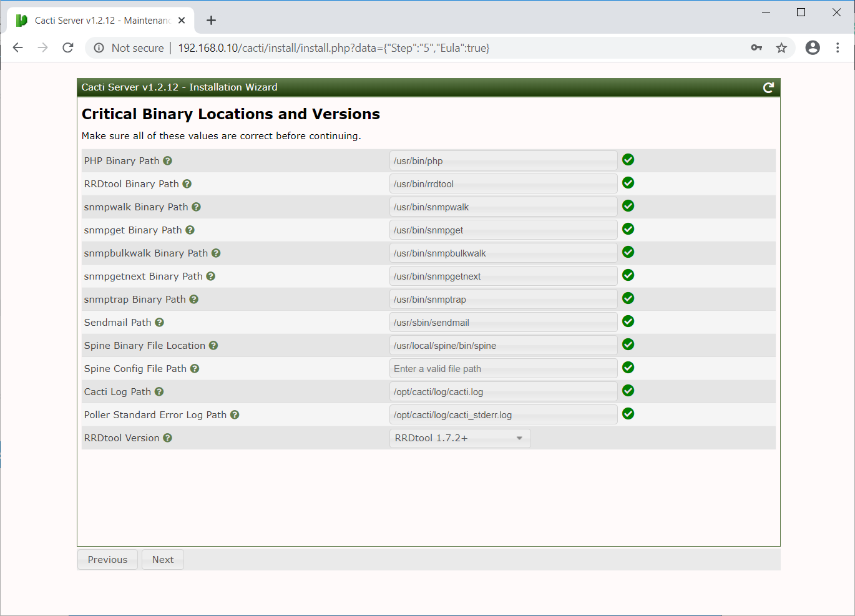Click help icon for snmpbulkwalk Binary Path
The width and height of the screenshot is (855, 616).
pos(216,253)
